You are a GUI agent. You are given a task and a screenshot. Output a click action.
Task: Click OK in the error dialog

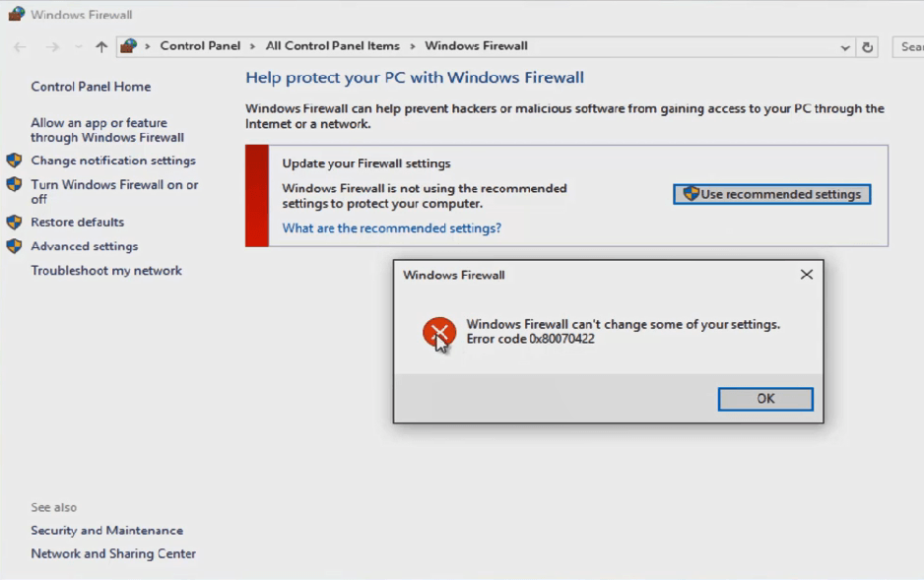(x=765, y=399)
